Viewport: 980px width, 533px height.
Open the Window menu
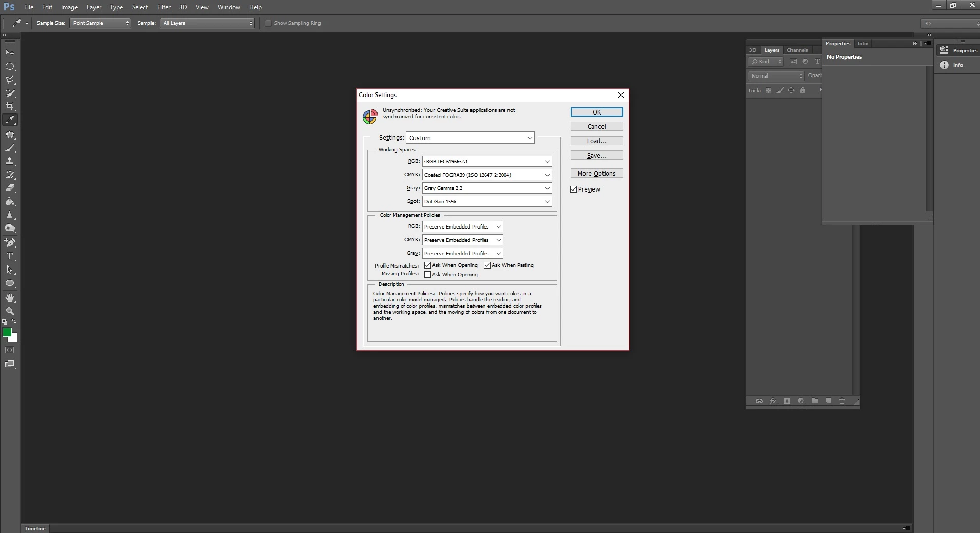coord(229,7)
